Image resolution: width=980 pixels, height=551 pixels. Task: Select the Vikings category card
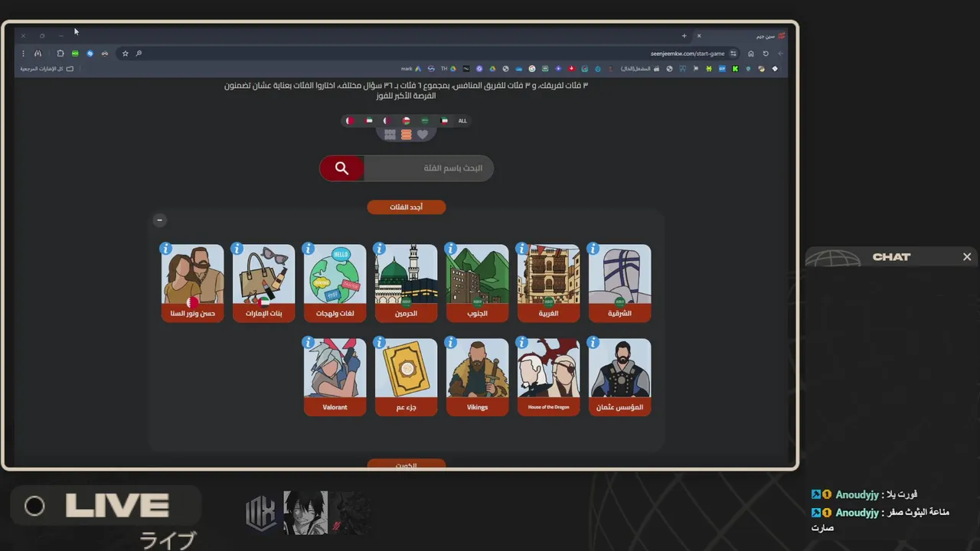(x=478, y=377)
